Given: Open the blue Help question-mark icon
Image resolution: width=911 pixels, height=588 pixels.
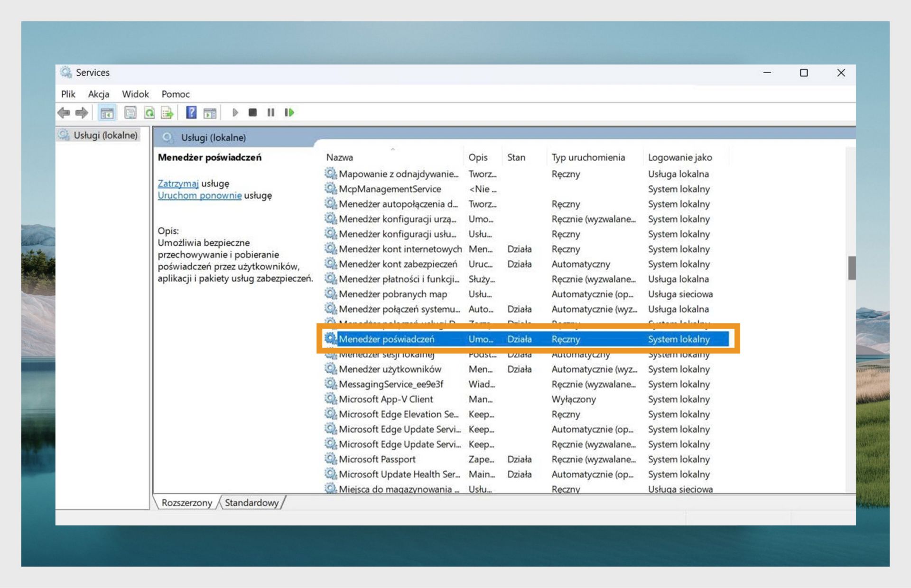Looking at the screenshot, I should click(191, 112).
